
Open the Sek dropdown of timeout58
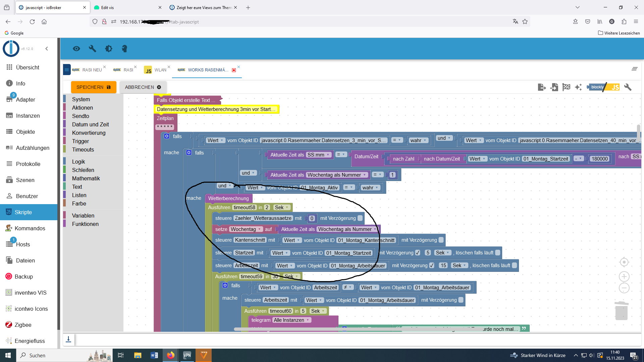coord(282,207)
